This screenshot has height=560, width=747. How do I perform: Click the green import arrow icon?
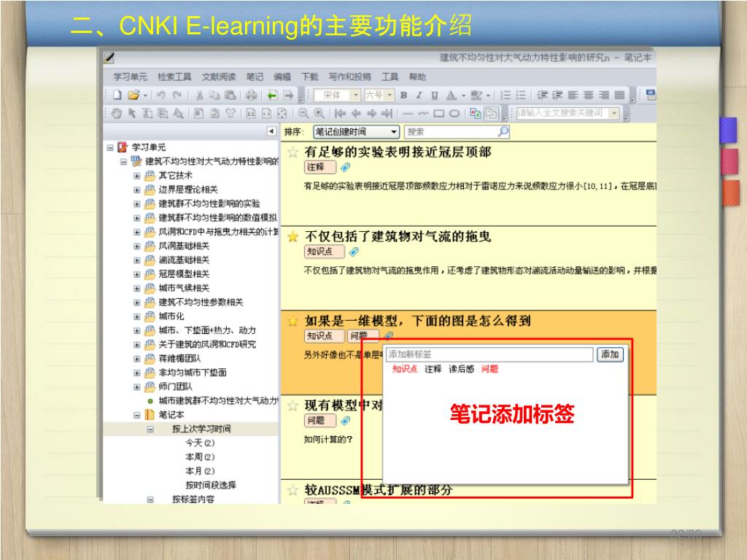(x=273, y=96)
